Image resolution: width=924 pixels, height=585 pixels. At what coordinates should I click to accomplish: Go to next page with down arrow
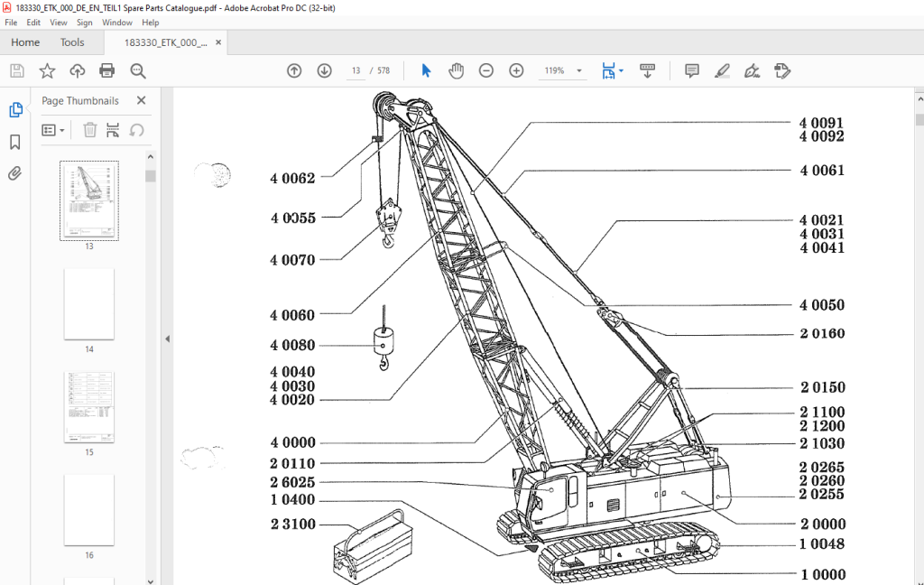point(324,70)
